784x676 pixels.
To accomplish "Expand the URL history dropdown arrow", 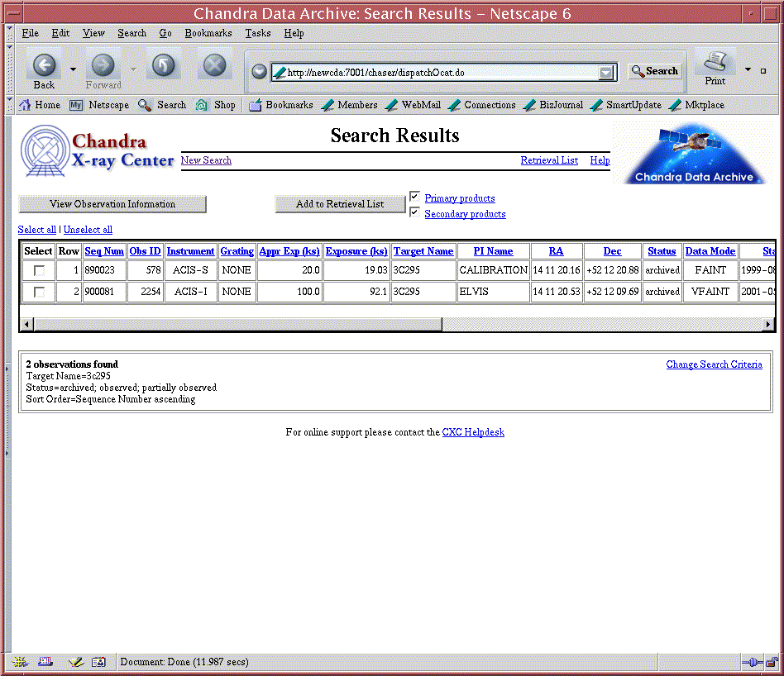I will coord(608,73).
